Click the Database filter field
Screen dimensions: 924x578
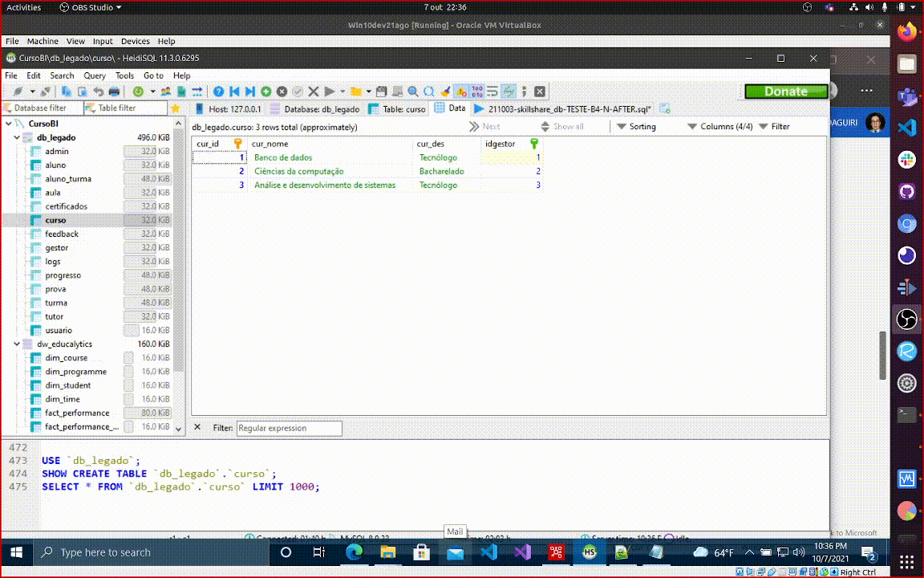pyautogui.click(x=43, y=108)
